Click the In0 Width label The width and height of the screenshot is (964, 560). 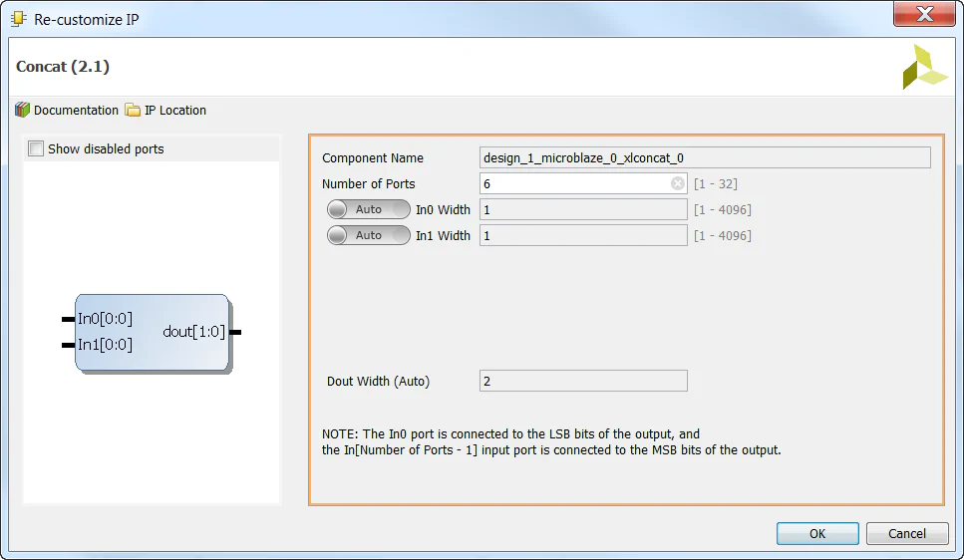point(443,209)
